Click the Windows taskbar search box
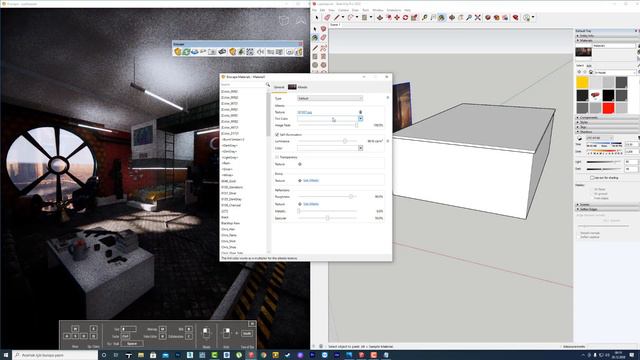640x360 pixels. click(x=55, y=355)
